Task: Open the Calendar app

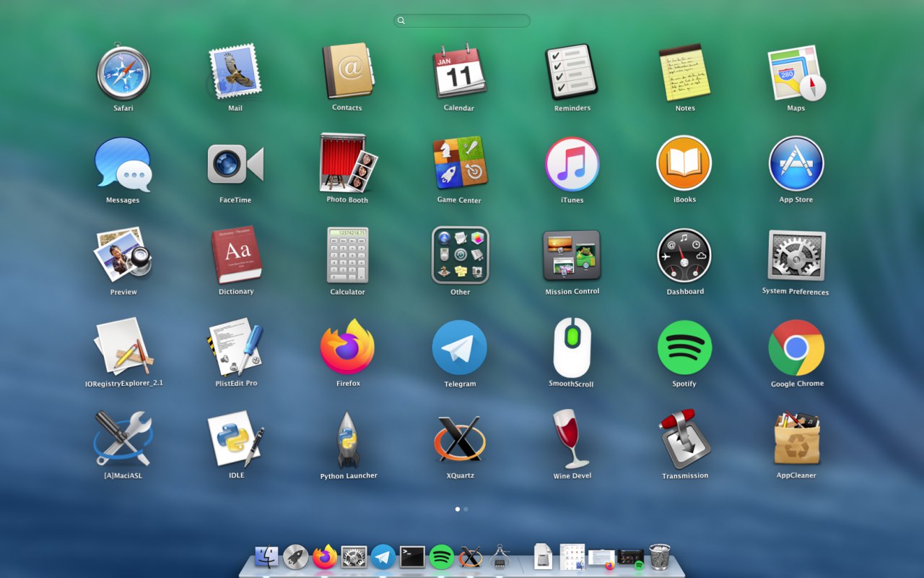Action: click(459, 72)
